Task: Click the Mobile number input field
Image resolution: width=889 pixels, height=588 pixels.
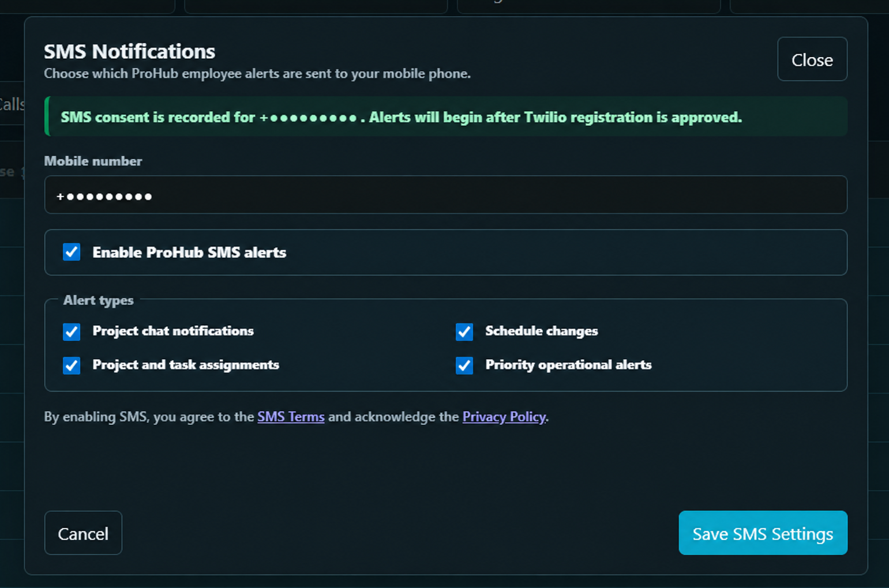Action: (x=445, y=195)
